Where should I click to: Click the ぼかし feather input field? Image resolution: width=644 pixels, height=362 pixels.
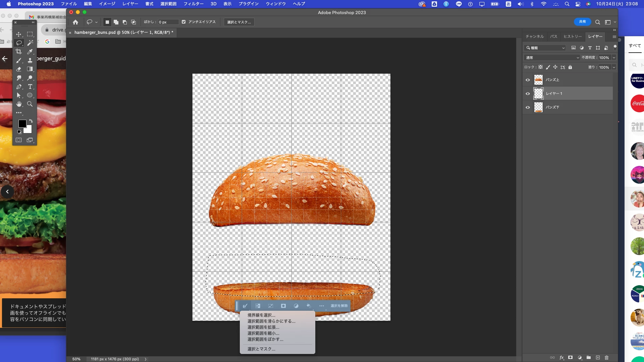(168, 22)
